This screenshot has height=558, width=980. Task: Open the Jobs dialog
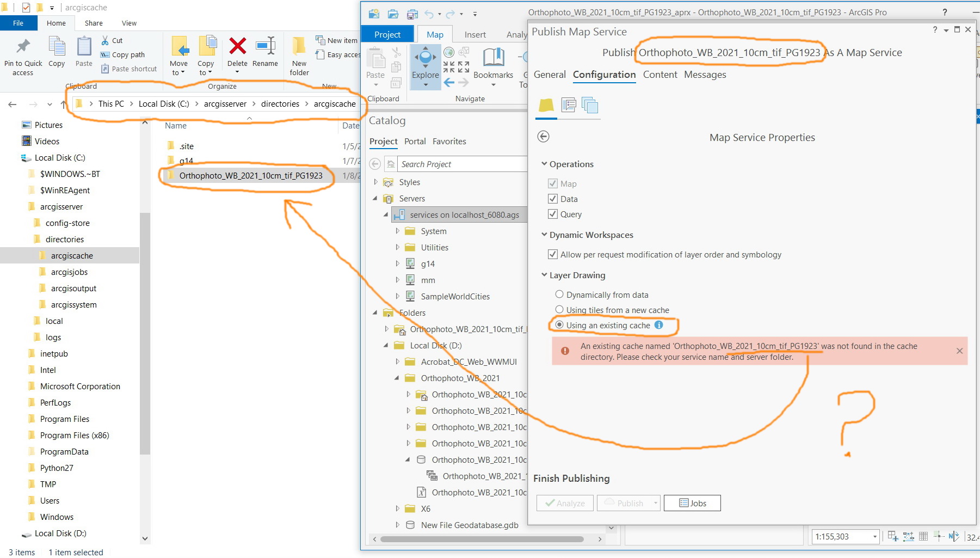click(x=692, y=502)
